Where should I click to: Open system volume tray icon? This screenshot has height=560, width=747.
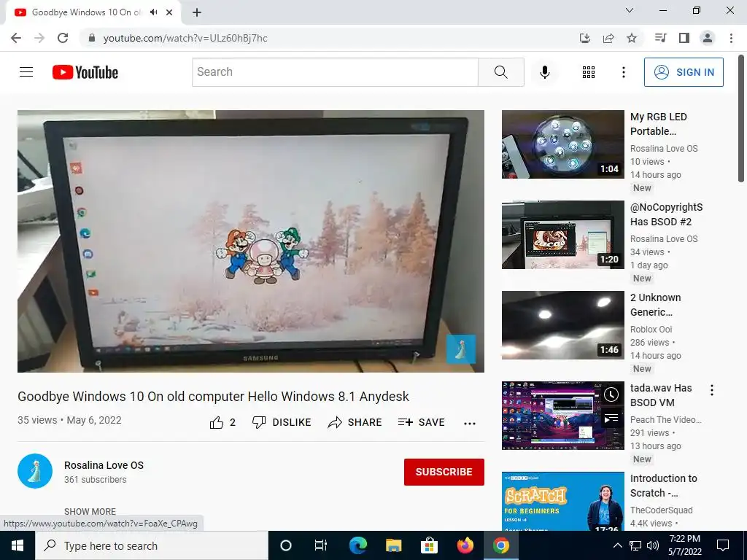653,545
